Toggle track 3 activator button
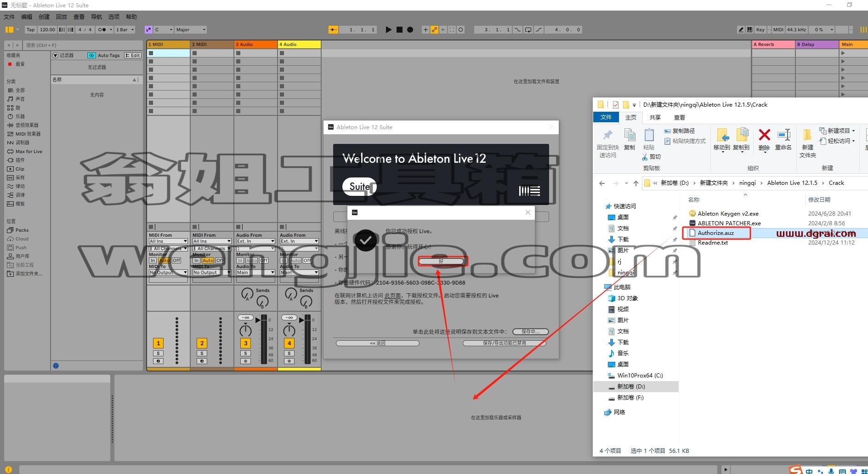 (245, 343)
